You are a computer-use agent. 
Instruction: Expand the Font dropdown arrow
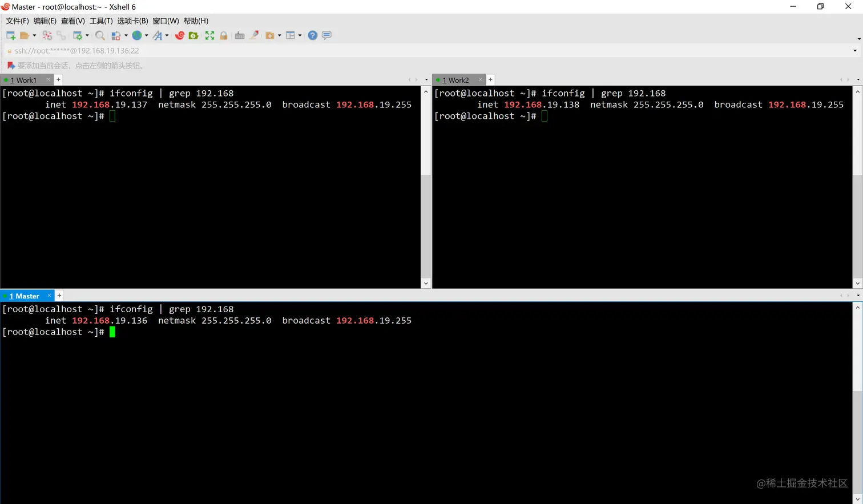click(167, 35)
